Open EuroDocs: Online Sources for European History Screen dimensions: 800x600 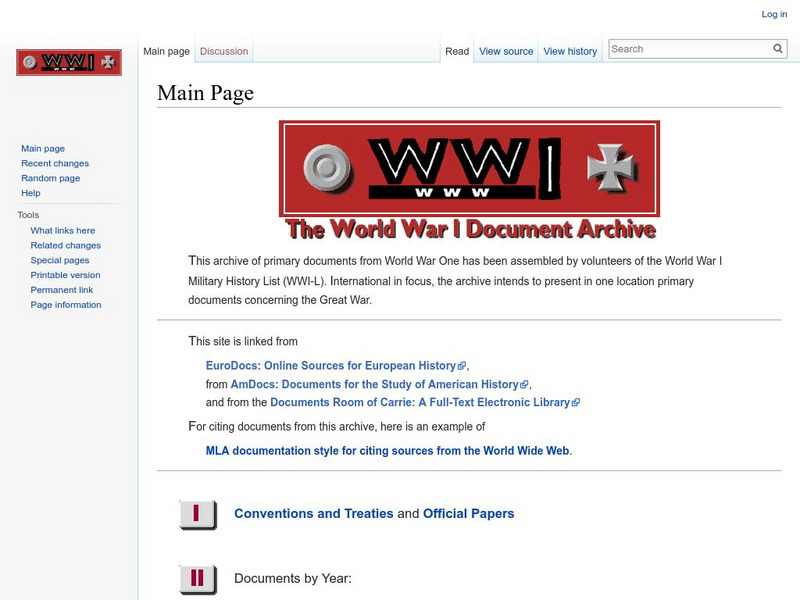tap(331, 366)
